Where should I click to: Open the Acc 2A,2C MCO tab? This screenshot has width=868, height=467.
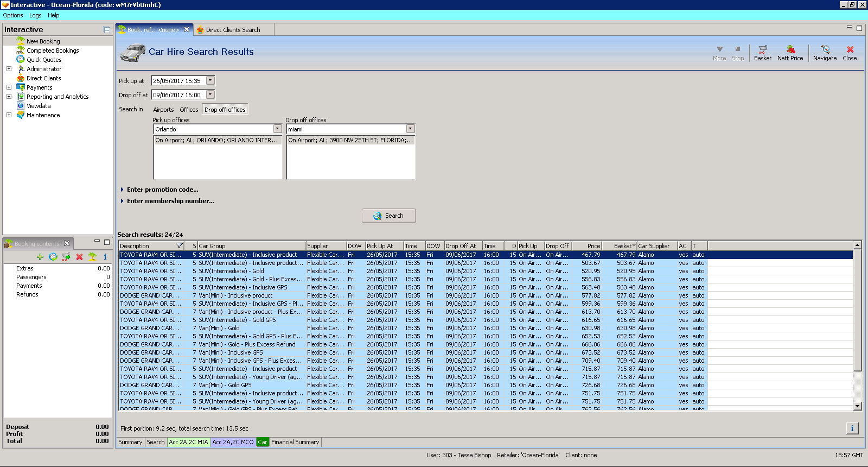point(233,442)
